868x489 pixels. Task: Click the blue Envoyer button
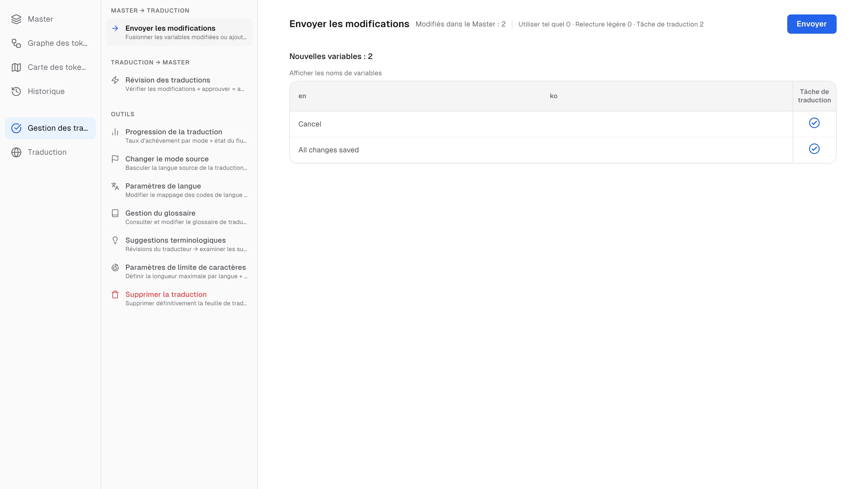[x=811, y=24]
